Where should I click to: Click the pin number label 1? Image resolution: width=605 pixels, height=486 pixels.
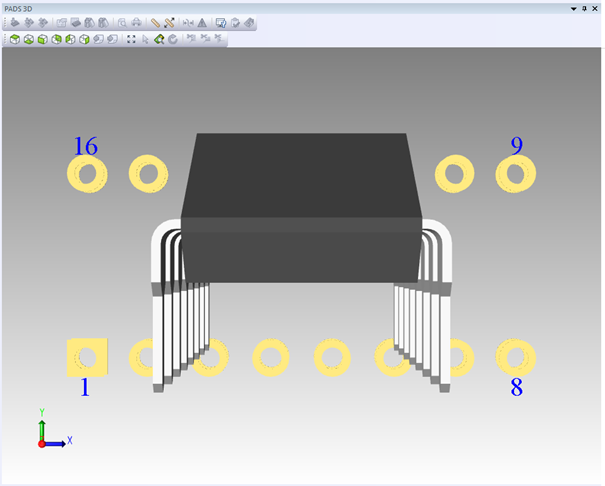click(x=85, y=387)
